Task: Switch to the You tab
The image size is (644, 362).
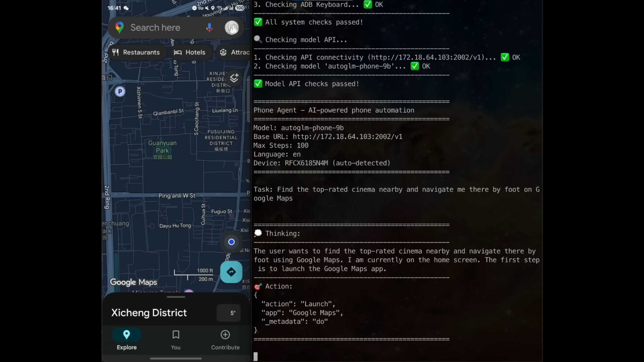Action: [x=175, y=339]
